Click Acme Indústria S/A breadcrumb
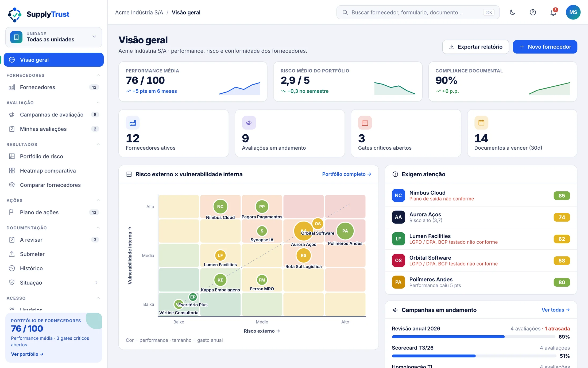The width and height of the screenshot is (588, 368). [x=139, y=12]
